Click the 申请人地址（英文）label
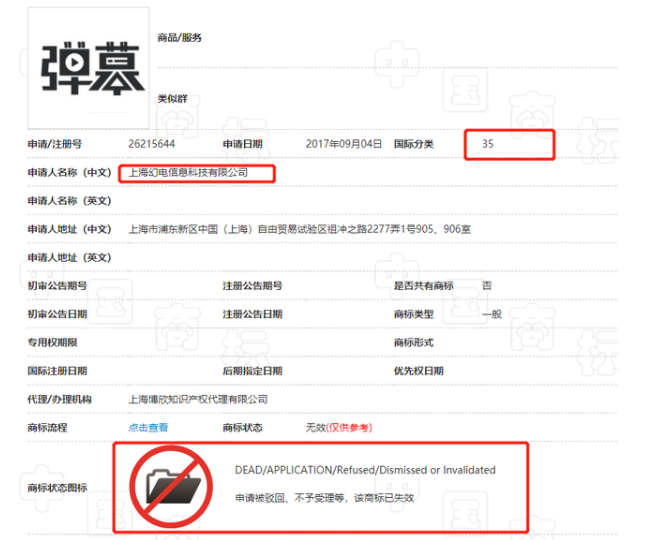 (70, 258)
